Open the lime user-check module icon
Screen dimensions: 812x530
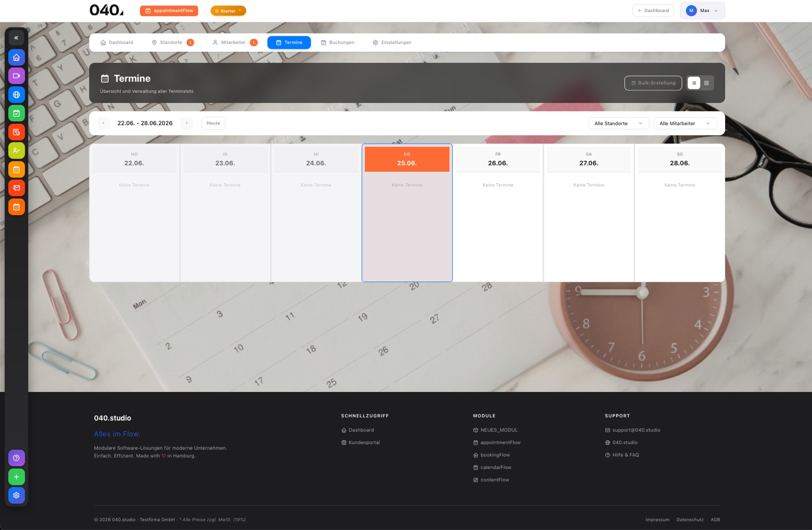tap(16, 151)
